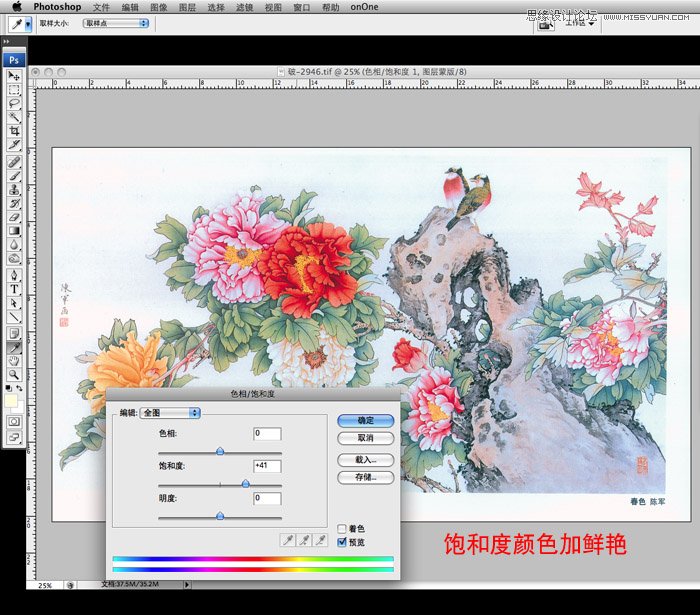Open the 窗口 menu
The height and width of the screenshot is (615, 700).
click(301, 7)
